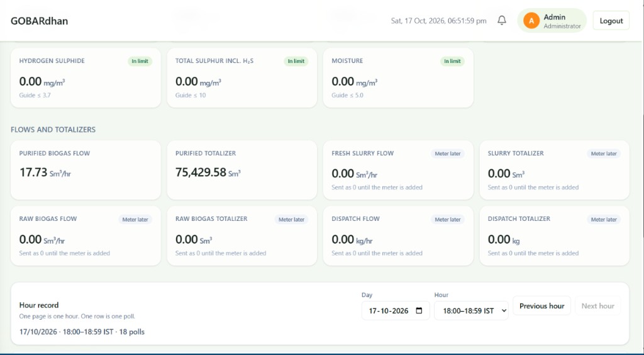
Task: Click the In limit badge on Moisture
Action: coord(452,61)
